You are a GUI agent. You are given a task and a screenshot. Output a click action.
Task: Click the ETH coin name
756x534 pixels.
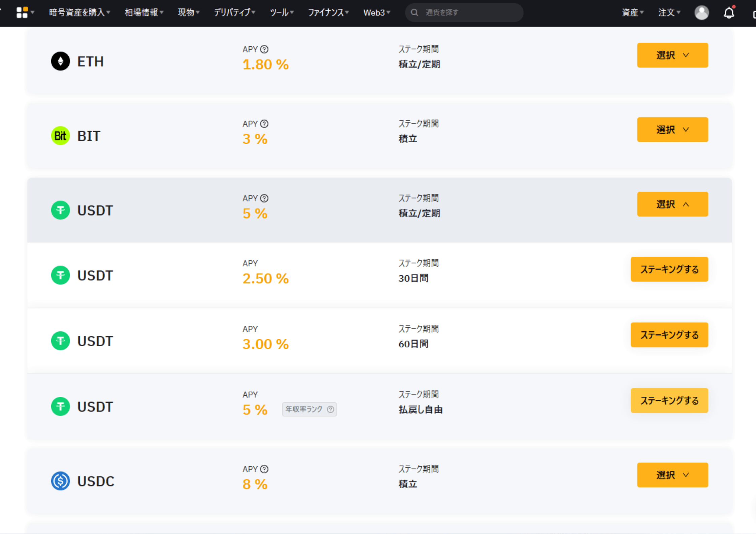[91, 62]
